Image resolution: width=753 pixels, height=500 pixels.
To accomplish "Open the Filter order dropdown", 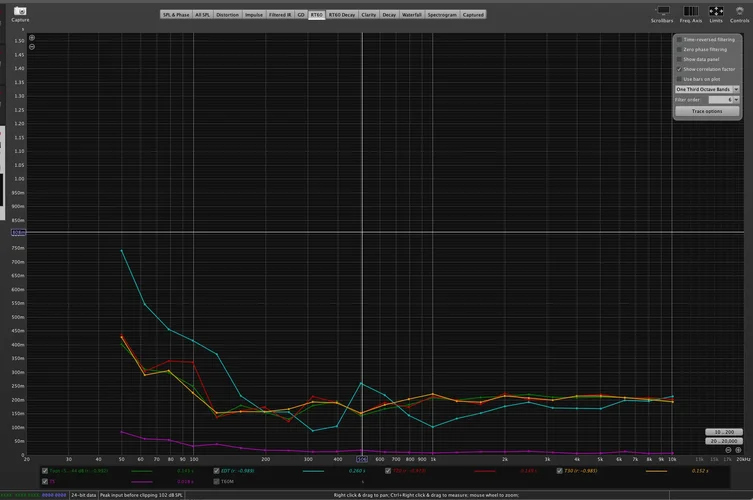I will coord(725,100).
